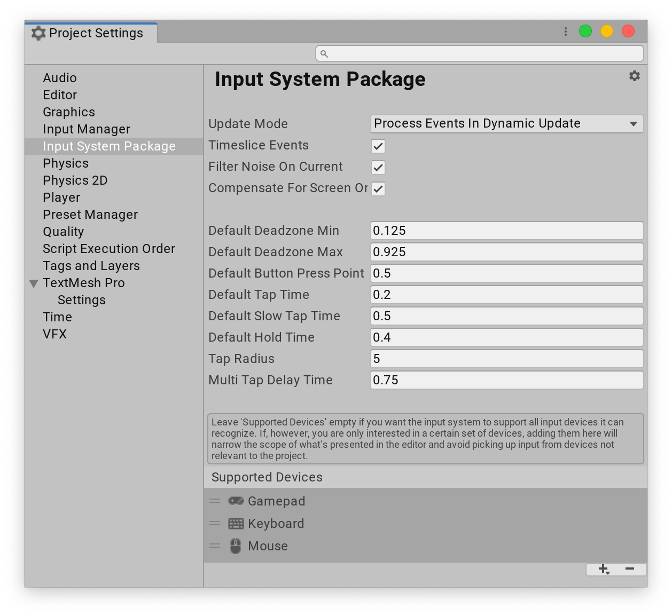Disable the Timeslice Events checkbox
The width and height of the screenshot is (672, 616).
click(x=378, y=146)
